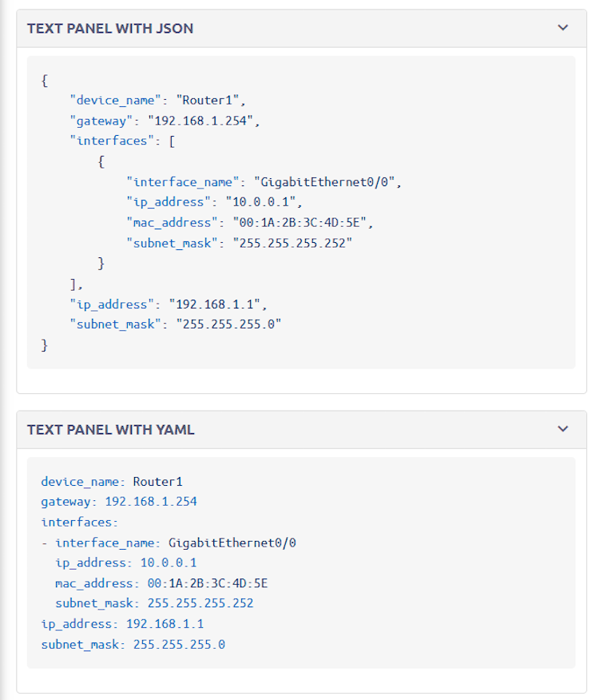Click the JSON "10.0.0.1" ip_address value
Screen dimensions: 607x700
(264, 202)
